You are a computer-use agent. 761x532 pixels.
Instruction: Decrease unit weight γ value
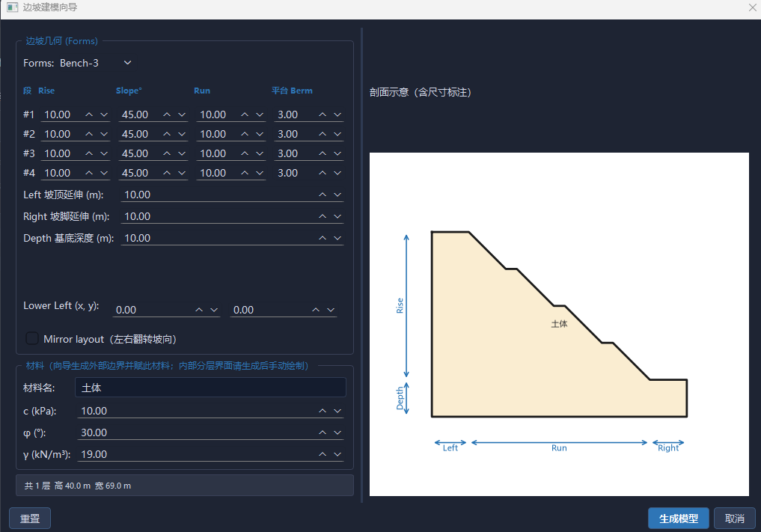(x=337, y=454)
